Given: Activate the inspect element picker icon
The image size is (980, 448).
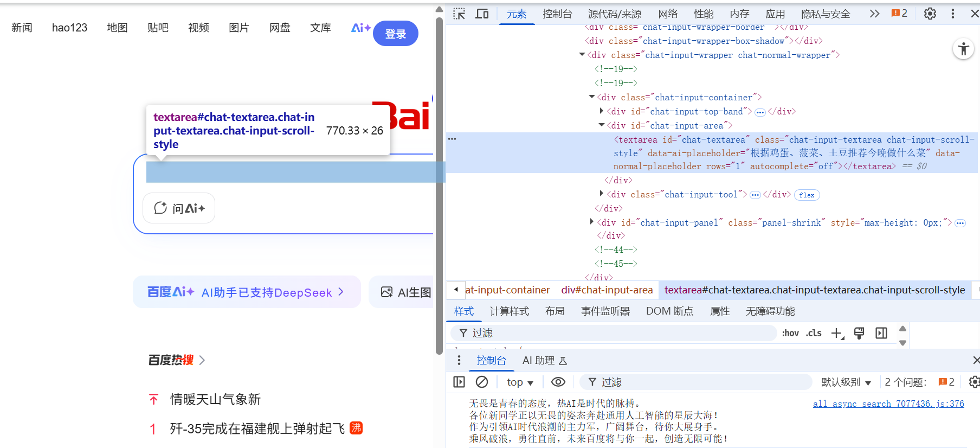Looking at the screenshot, I should (x=459, y=14).
